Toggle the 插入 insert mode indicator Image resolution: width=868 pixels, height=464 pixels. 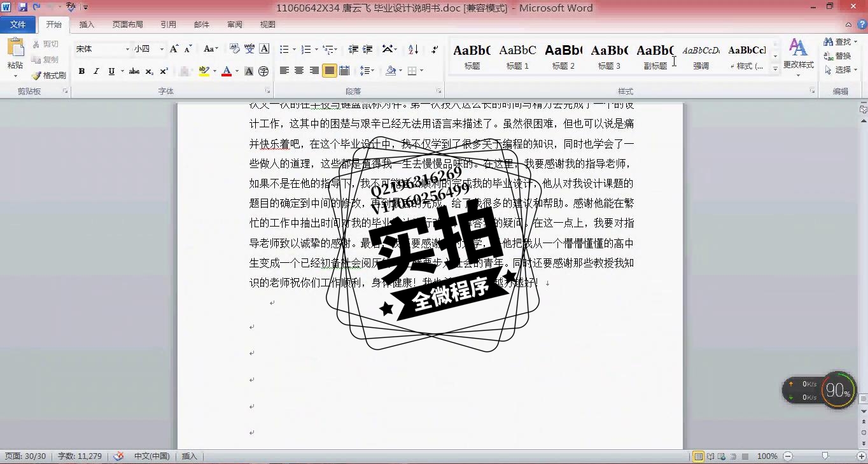tap(190, 456)
